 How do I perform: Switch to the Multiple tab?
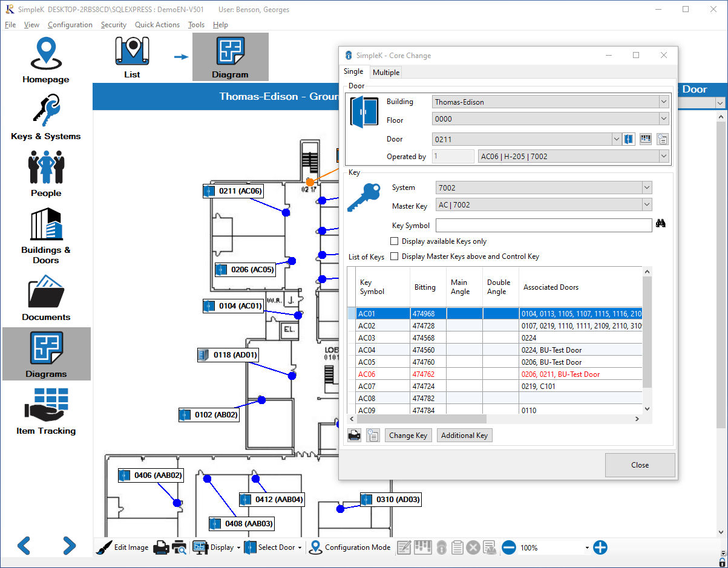(x=385, y=72)
